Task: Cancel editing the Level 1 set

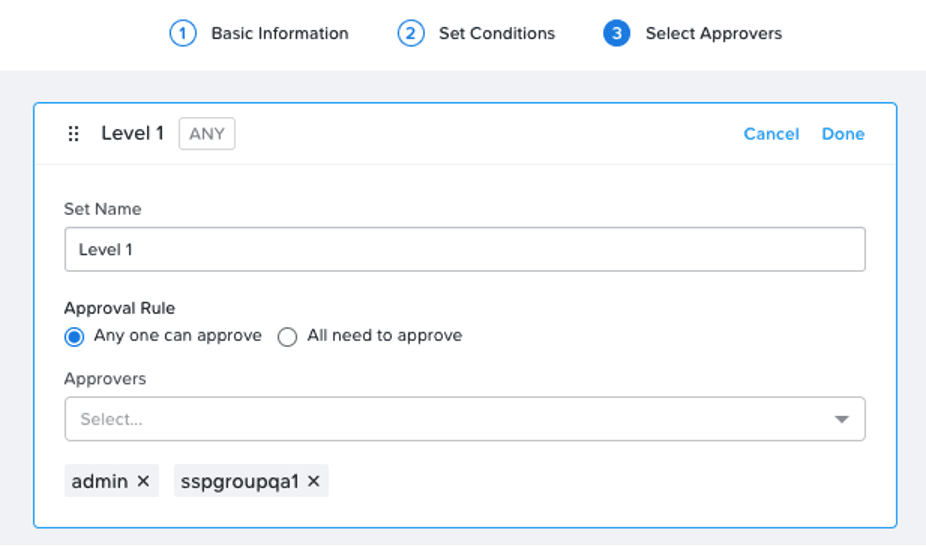Action: 771,134
